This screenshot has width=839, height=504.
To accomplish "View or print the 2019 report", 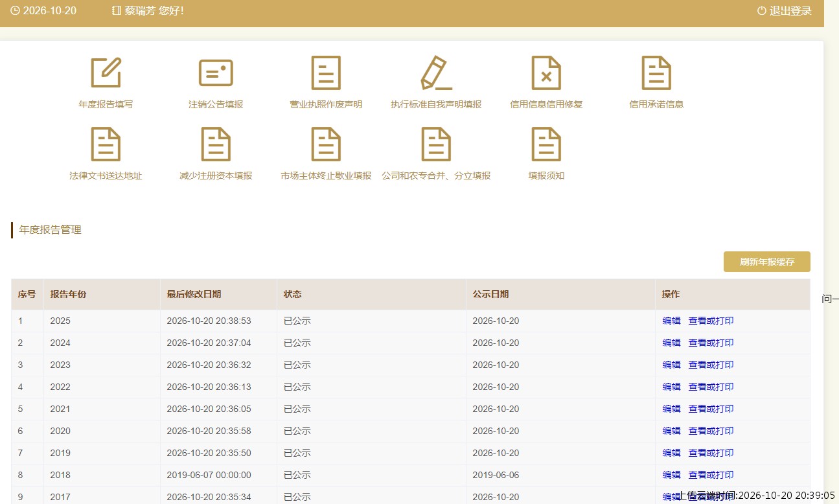I will coord(711,453).
